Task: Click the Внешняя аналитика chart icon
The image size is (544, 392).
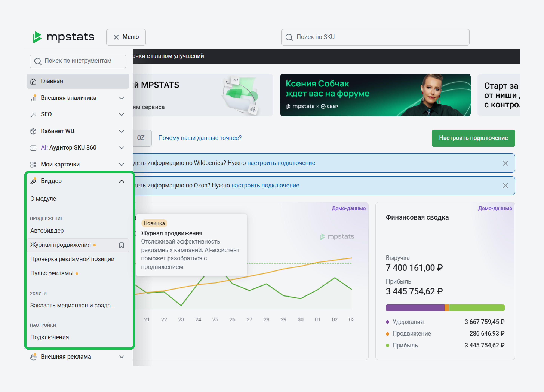Action: 33,98
